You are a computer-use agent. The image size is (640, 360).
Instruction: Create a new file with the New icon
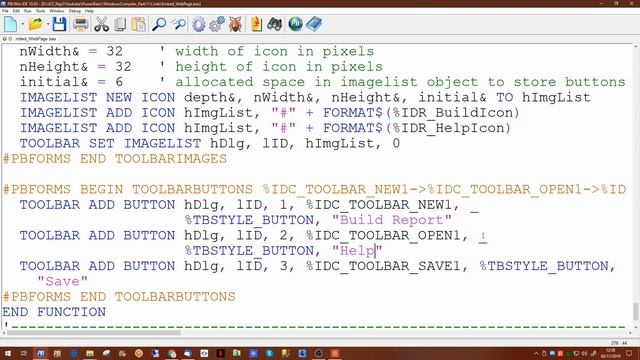point(10,24)
